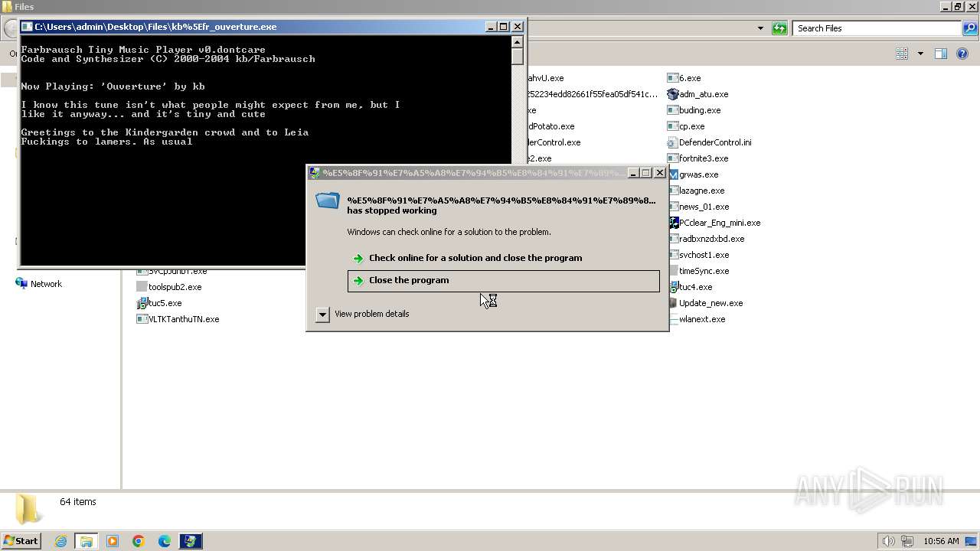Screen dimensions: 980x551
Task: Select the PCclear_Eng_mini.exe file name
Action: click(719, 223)
